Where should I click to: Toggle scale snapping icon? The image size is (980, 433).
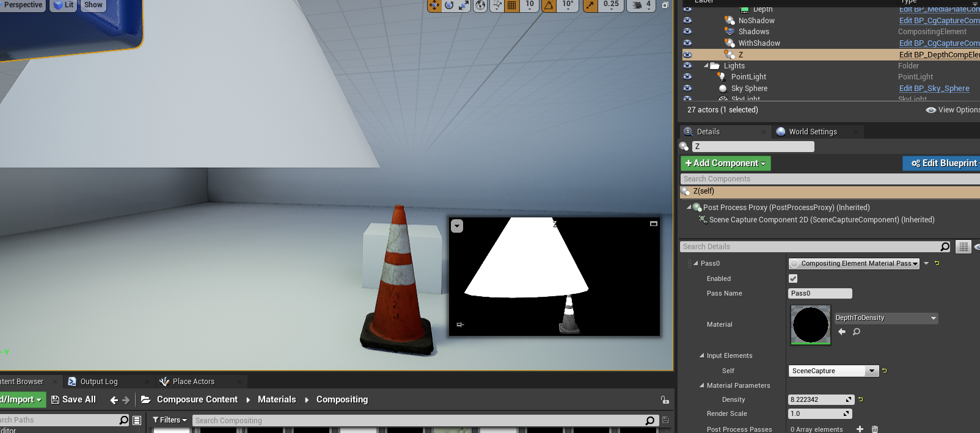[590, 5]
